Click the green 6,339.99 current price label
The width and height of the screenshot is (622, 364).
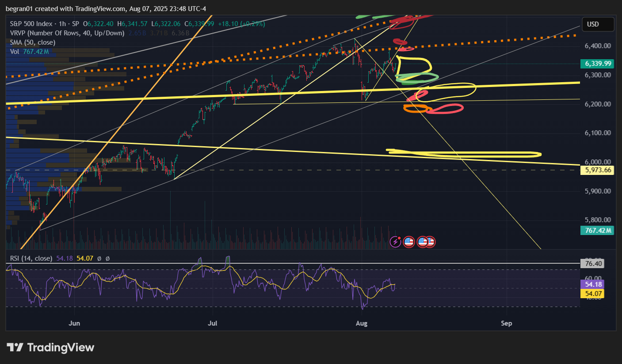click(x=598, y=64)
